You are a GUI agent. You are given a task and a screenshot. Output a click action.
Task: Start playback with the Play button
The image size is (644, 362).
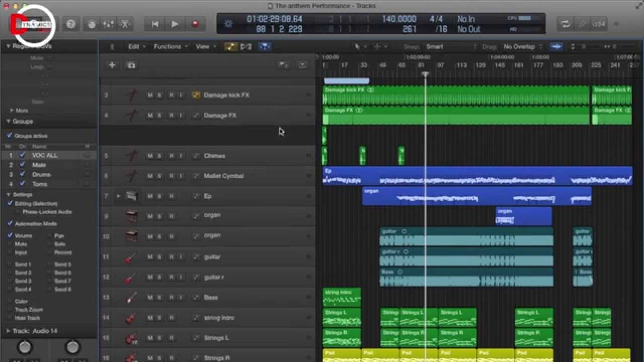click(175, 24)
